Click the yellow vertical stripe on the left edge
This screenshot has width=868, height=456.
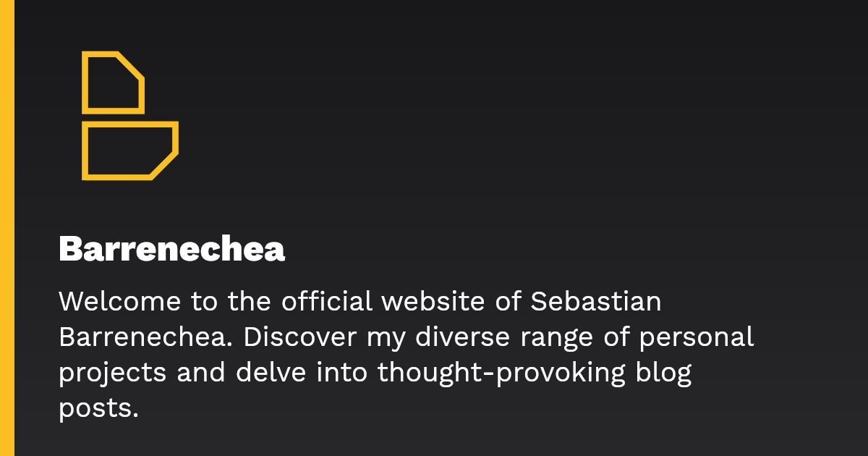coord(7,228)
